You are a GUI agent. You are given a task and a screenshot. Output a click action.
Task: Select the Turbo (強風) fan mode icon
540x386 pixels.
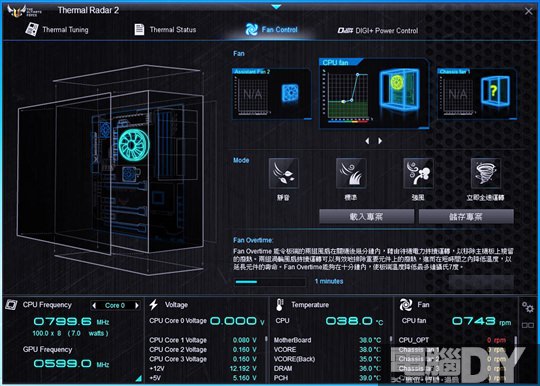point(418,173)
